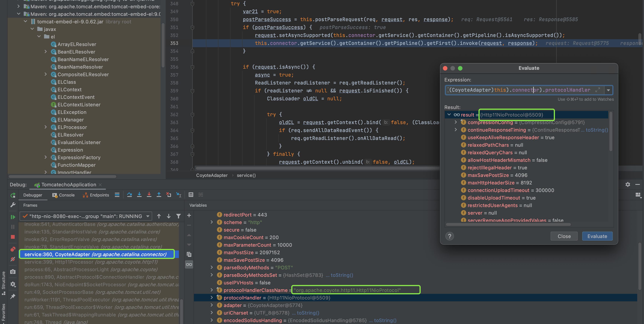Toggle the pin tab icon
644x324 pixels.
tap(13, 296)
